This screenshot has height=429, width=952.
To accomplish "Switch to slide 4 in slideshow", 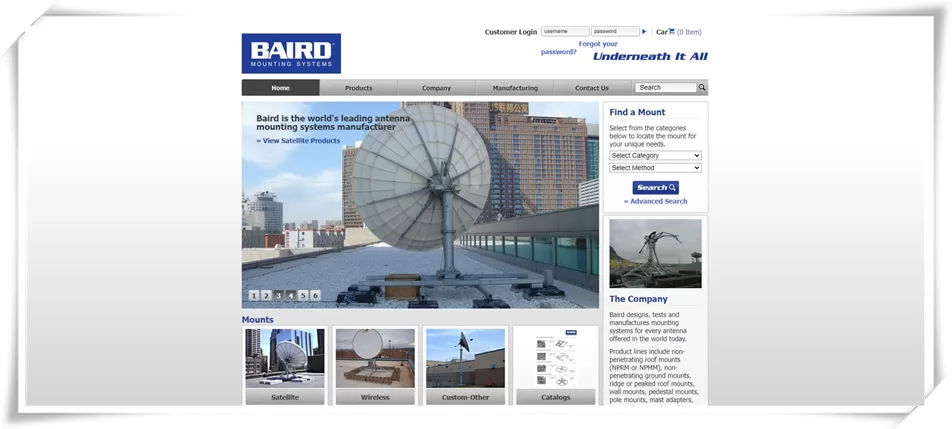I will (x=291, y=295).
